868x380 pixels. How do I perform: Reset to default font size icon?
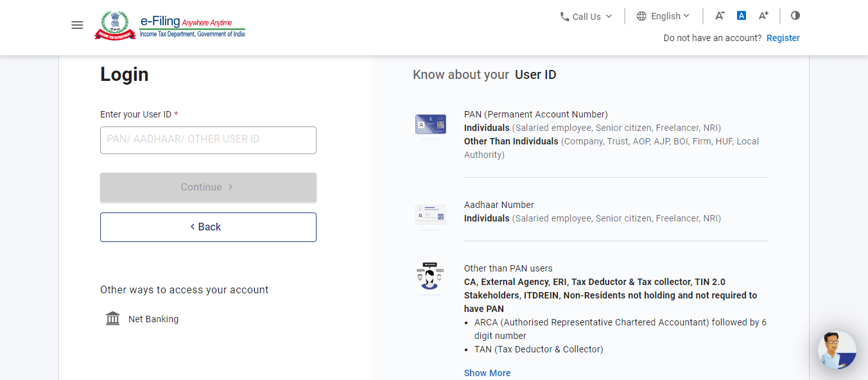(742, 16)
